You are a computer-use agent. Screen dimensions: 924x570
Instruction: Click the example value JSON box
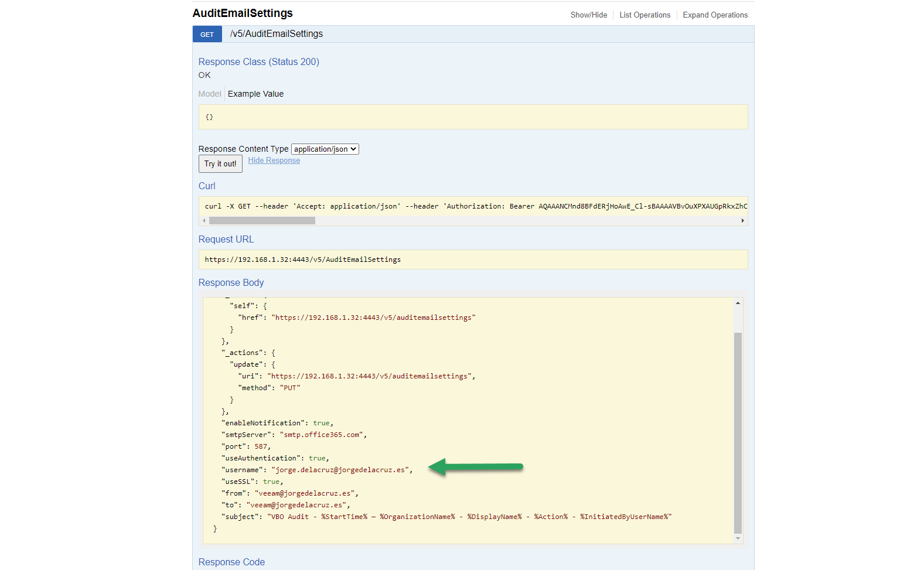tap(473, 117)
